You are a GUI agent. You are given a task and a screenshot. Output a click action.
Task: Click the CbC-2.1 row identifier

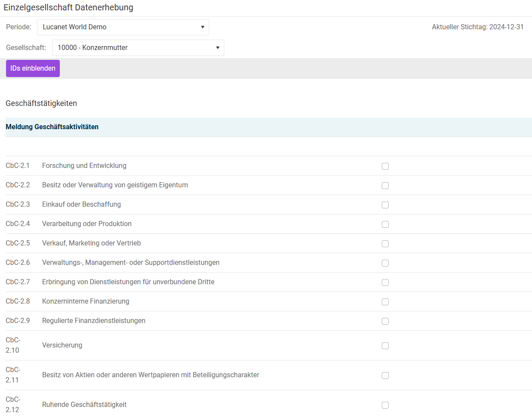[x=18, y=166]
